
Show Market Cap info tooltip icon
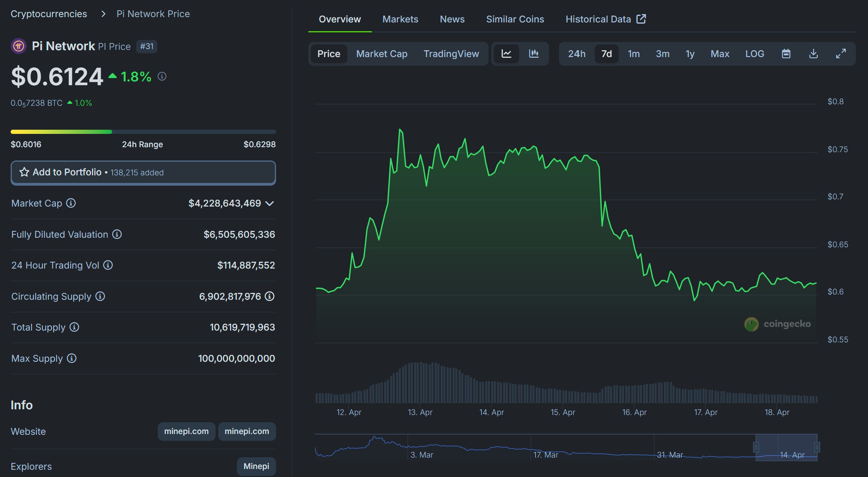(x=71, y=203)
